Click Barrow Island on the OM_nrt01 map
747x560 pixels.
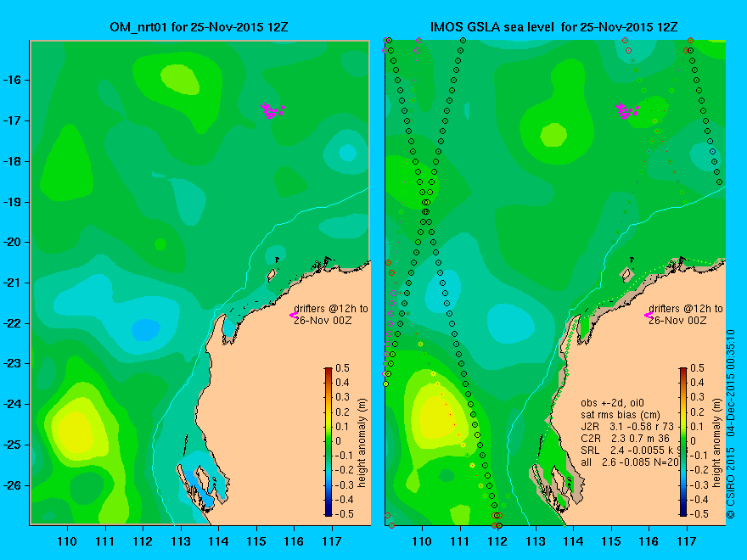(272, 275)
